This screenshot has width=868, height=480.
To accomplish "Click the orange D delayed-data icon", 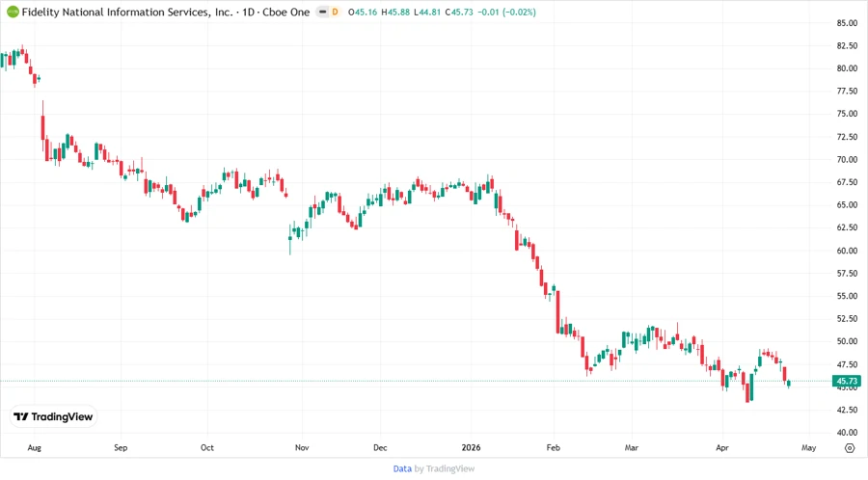I will coord(335,12).
